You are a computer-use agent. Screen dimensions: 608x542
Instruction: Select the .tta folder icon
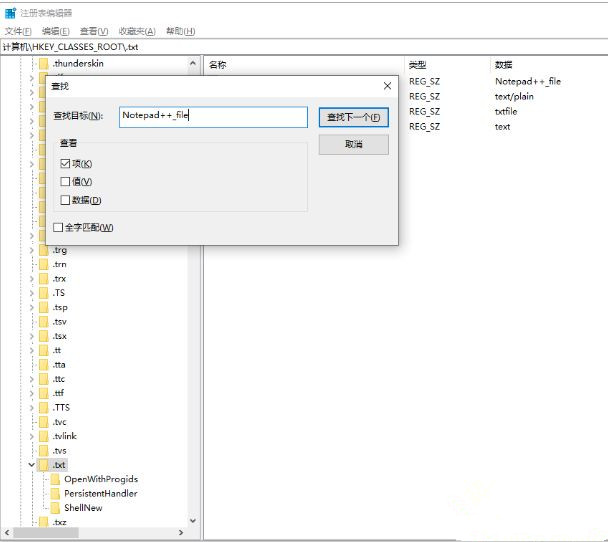[44, 365]
